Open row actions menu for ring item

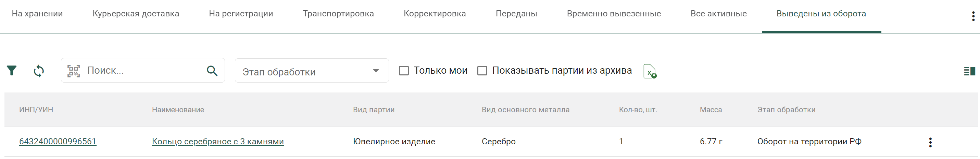coord(930,142)
